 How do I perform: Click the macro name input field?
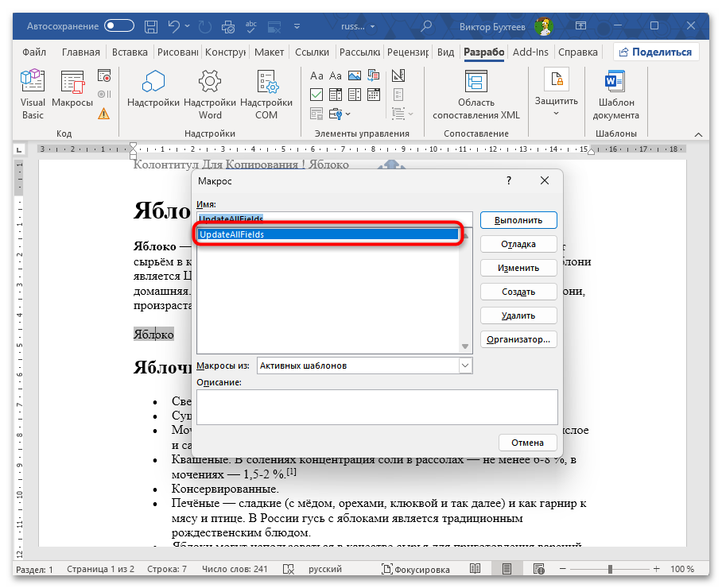pyautogui.click(x=335, y=219)
